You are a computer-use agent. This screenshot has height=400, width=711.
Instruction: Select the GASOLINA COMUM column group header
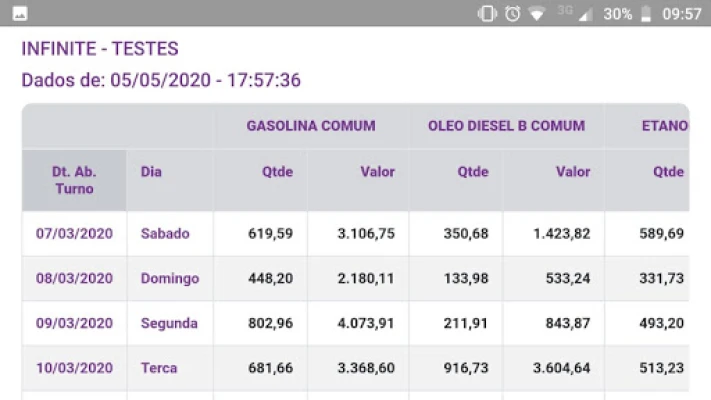(311, 126)
